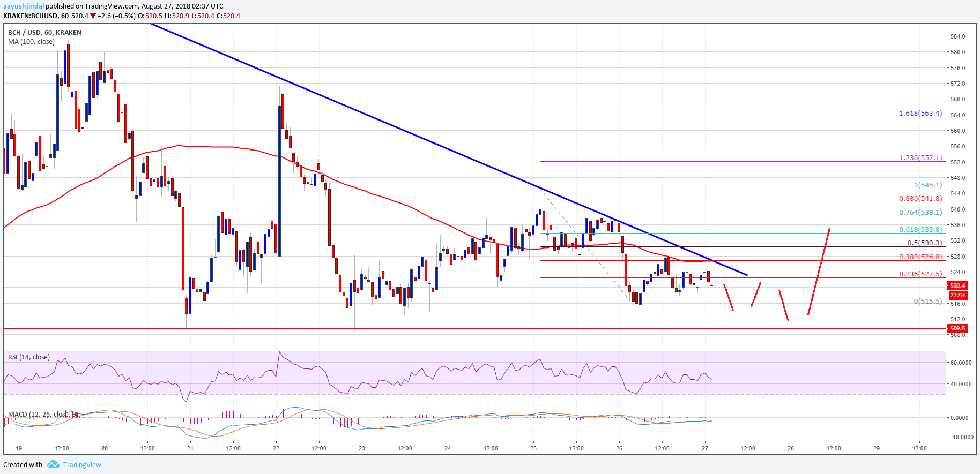
Task: Click the 0.236(522.5) Fibonacci level label
Action: pyautogui.click(x=920, y=274)
